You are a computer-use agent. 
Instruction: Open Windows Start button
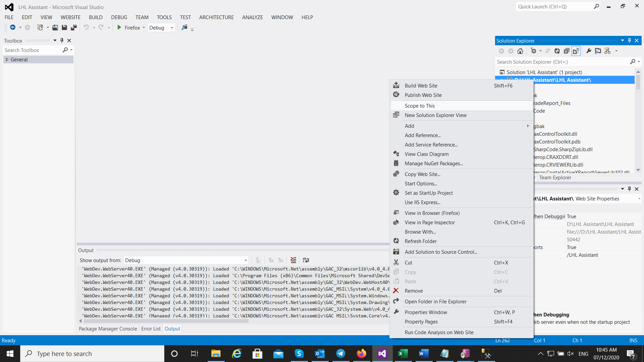[10, 354]
